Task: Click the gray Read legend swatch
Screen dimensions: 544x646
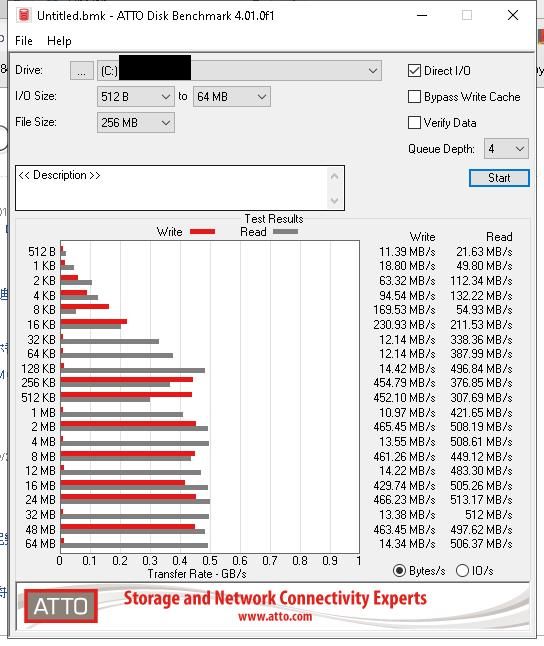Action: (285, 232)
